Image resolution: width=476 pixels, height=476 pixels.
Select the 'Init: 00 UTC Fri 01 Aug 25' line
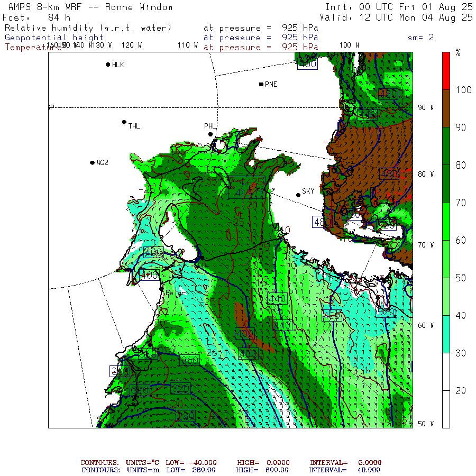coord(399,7)
